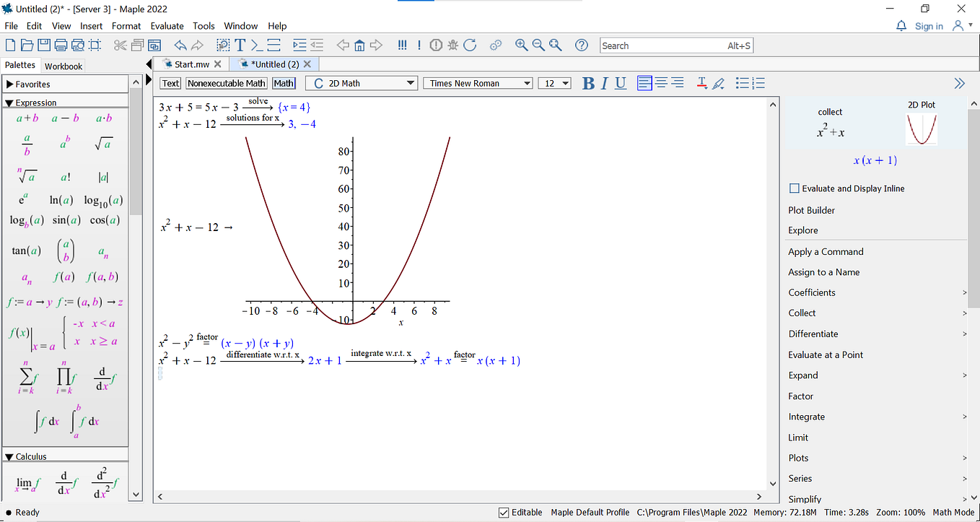Interrupt the current computation

click(x=436, y=45)
